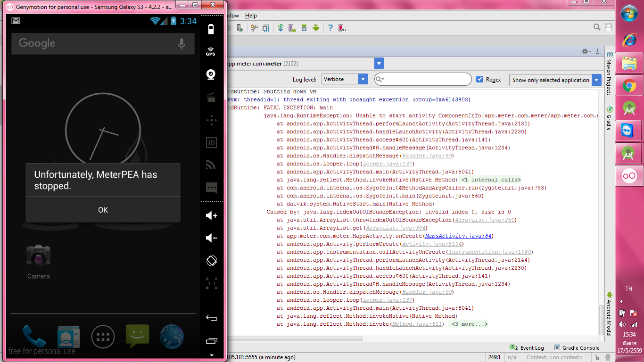Click the emulator Back hardware button
This screenshot has height=362, width=644.
coord(211,318)
